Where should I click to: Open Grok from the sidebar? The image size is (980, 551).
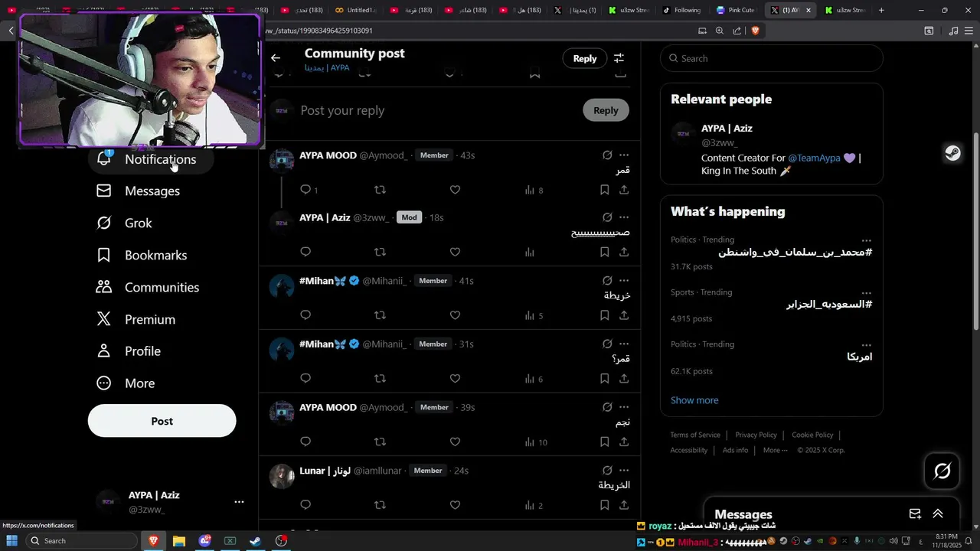tap(125, 223)
